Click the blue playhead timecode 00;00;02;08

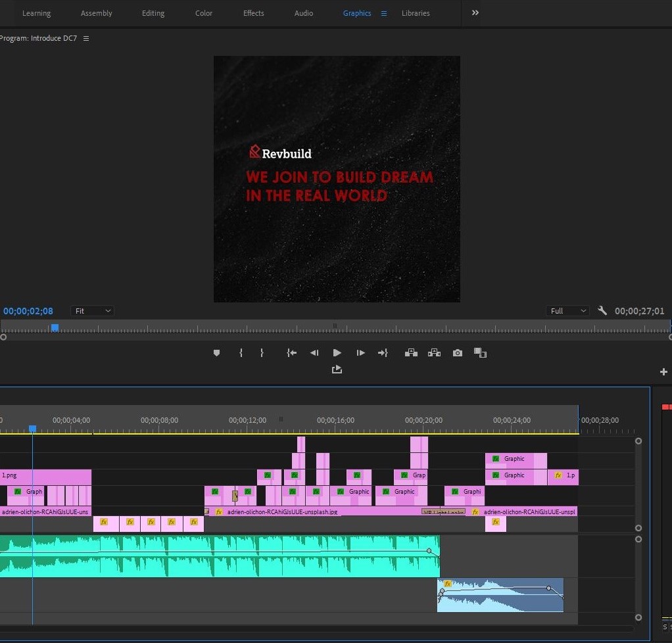(x=28, y=311)
